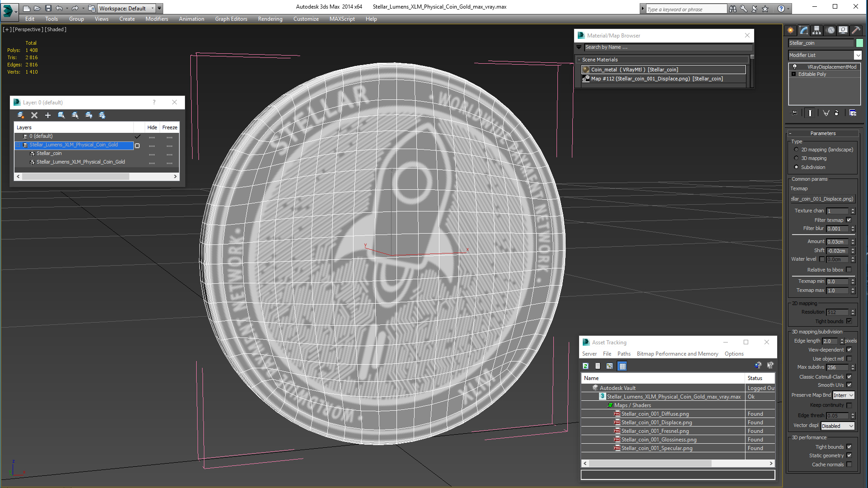Toggle View-dependent checkbox
Image resolution: width=868 pixels, height=488 pixels.
pyautogui.click(x=849, y=350)
